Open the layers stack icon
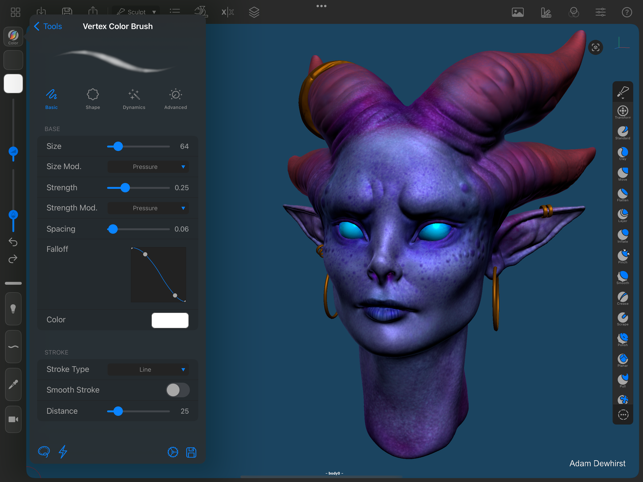Viewport: 643px width, 482px height. [254, 12]
